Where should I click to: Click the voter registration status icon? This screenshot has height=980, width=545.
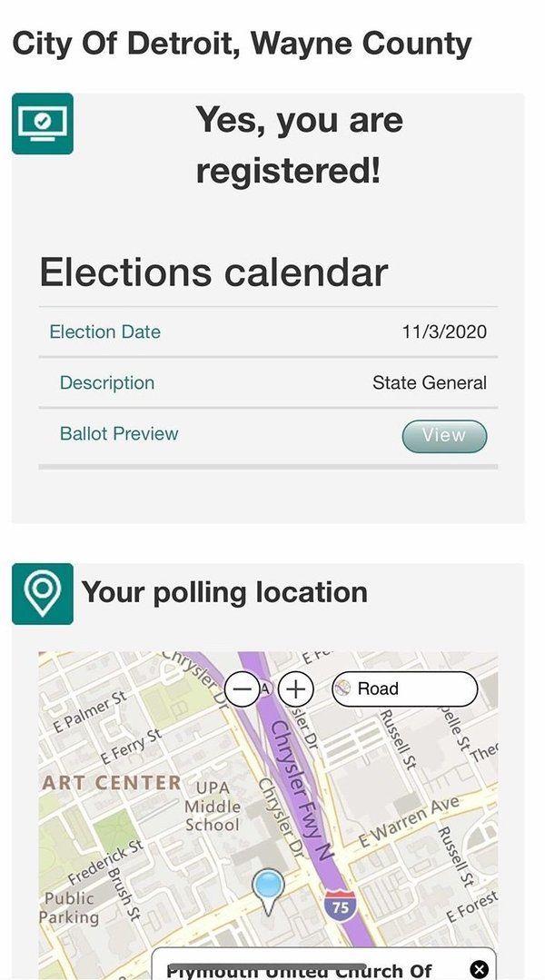pos(43,124)
